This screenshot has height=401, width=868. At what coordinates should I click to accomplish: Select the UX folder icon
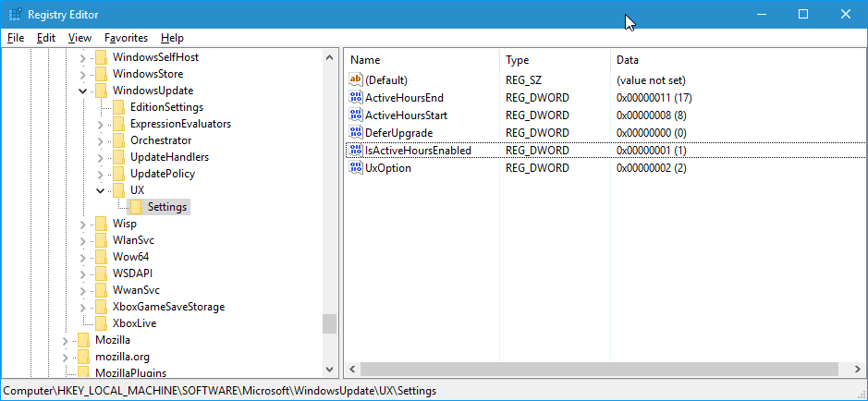pyautogui.click(x=118, y=189)
